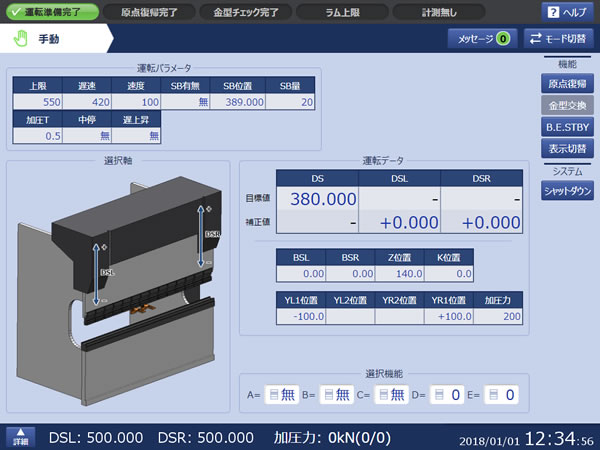Click the green message count badge
The width and height of the screenshot is (600, 450).
click(x=502, y=39)
